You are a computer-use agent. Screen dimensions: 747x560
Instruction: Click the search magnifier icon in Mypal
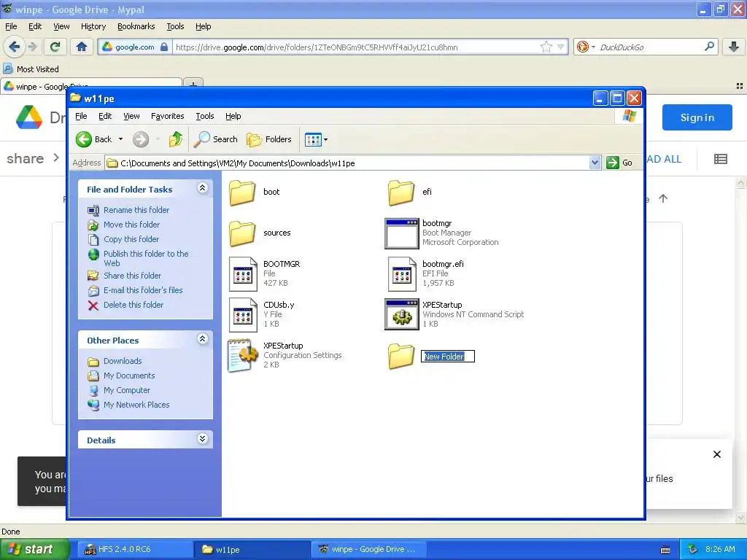(x=709, y=47)
